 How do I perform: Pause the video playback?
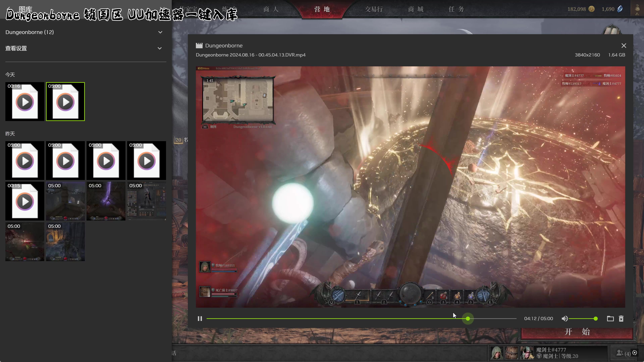(x=200, y=319)
